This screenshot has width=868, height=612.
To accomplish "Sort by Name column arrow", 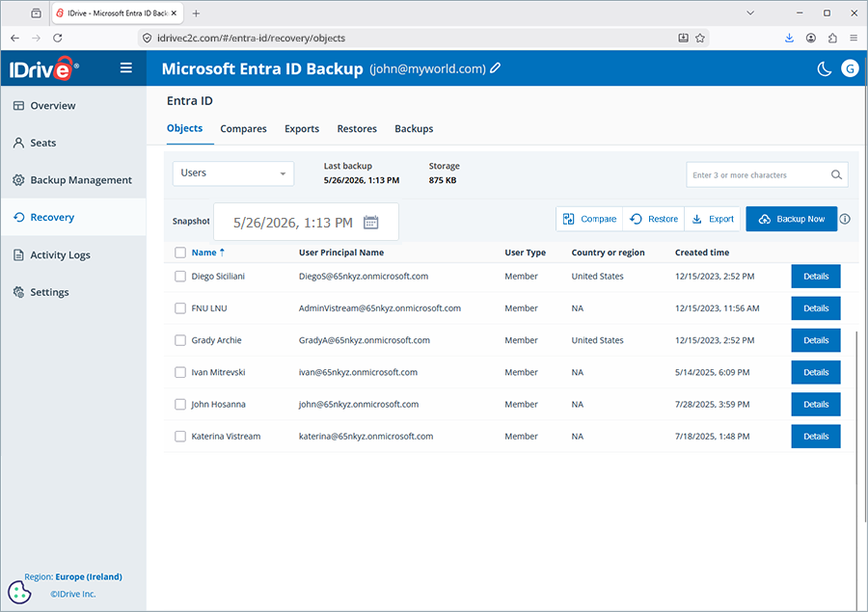I will tap(222, 253).
